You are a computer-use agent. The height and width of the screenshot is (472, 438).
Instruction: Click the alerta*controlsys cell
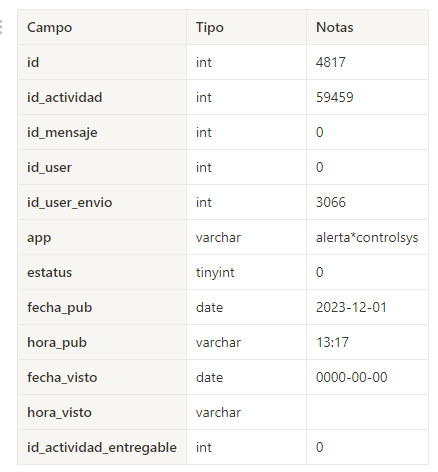click(367, 237)
